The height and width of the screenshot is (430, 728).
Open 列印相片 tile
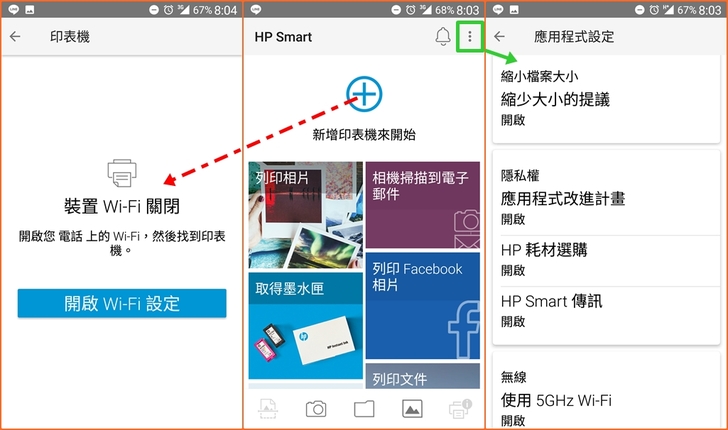pyautogui.click(x=306, y=215)
